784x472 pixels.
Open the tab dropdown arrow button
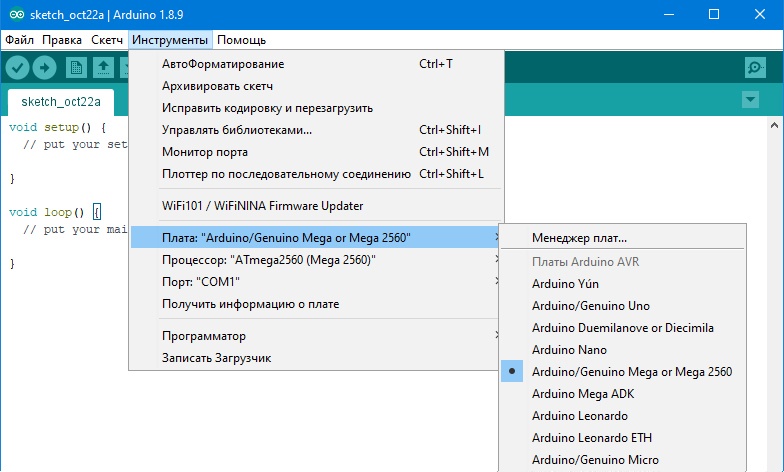click(750, 100)
